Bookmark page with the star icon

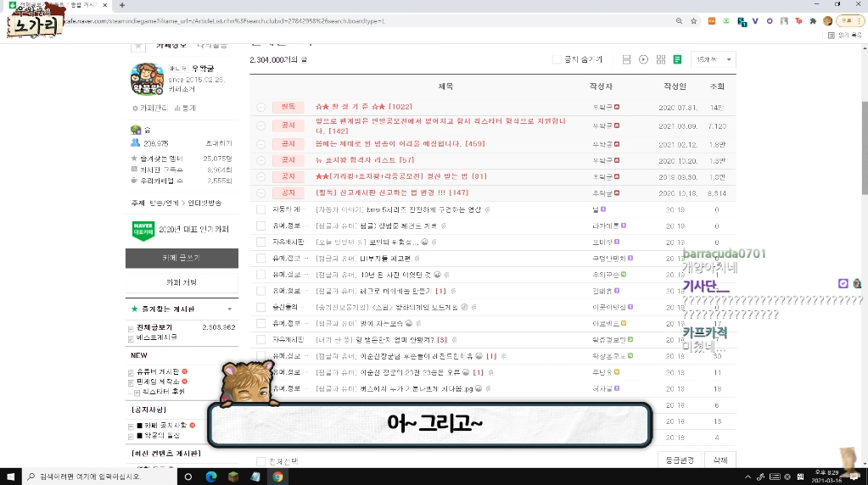(693, 21)
